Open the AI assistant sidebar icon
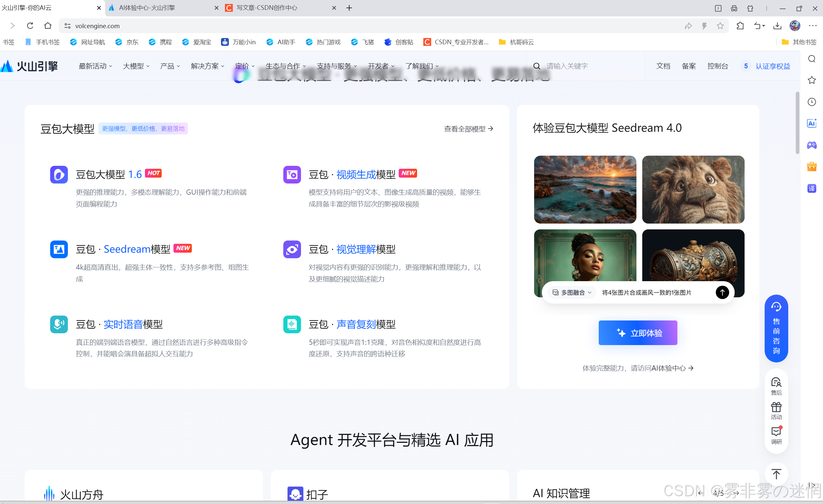Image resolution: width=823 pixels, height=504 pixels. 812,123
